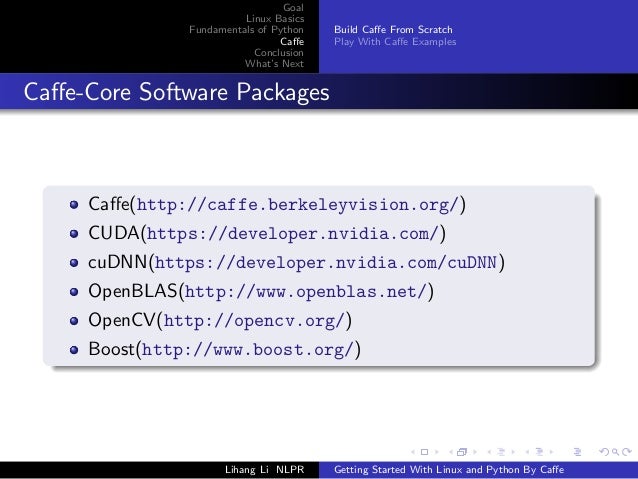Open the CUDA developer.nvidia.com link

pos(293,234)
